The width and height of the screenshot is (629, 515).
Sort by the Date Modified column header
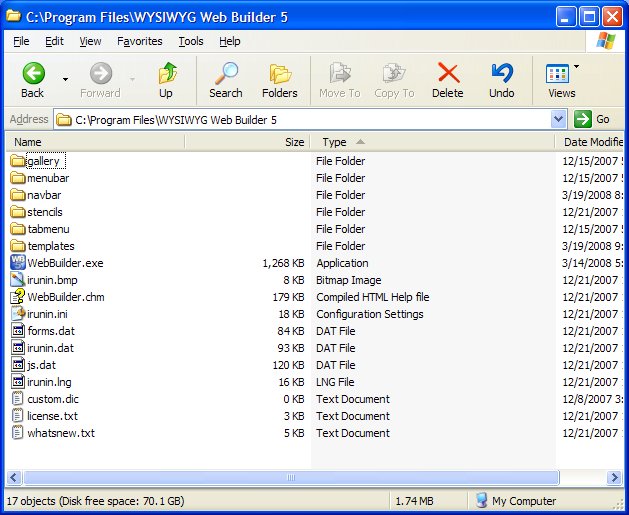tap(590, 142)
